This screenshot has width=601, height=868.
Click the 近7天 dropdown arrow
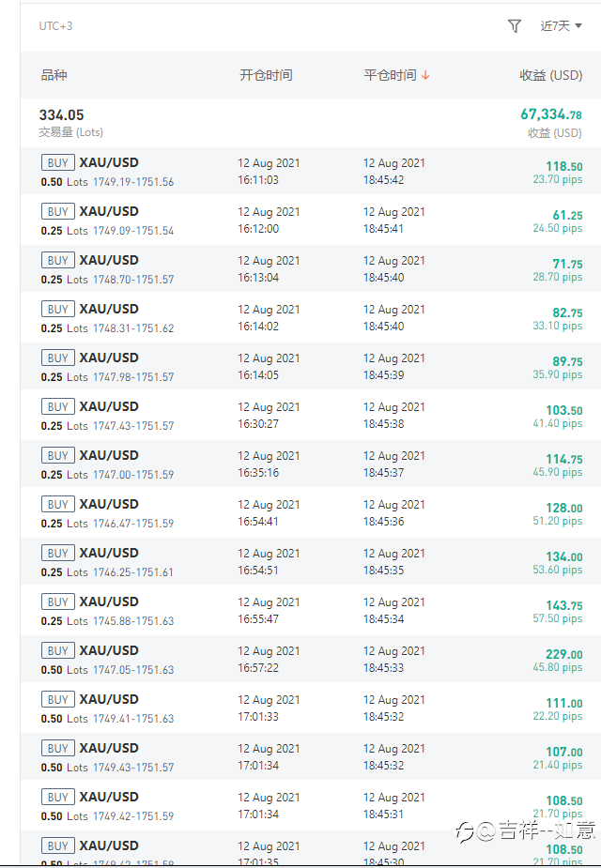pyautogui.click(x=578, y=26)
